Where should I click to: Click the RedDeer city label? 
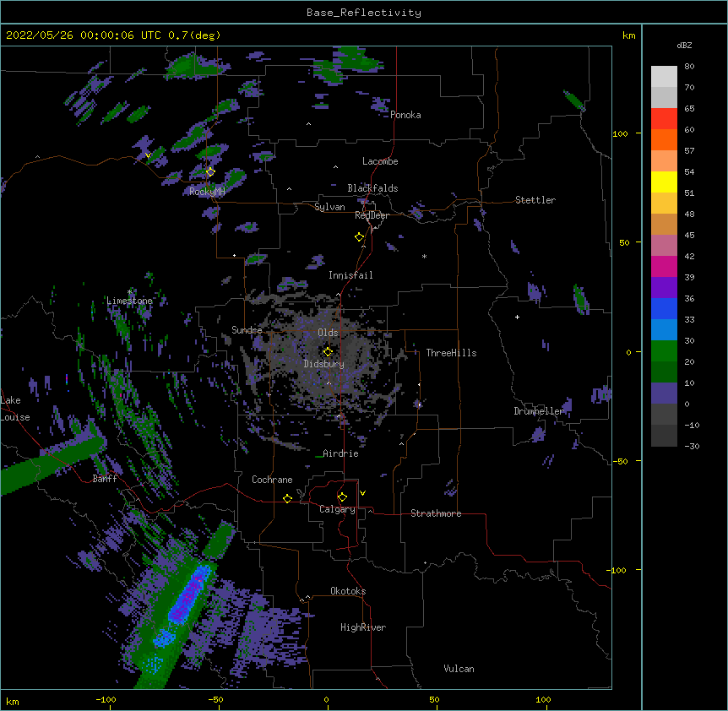click(372, 215)
